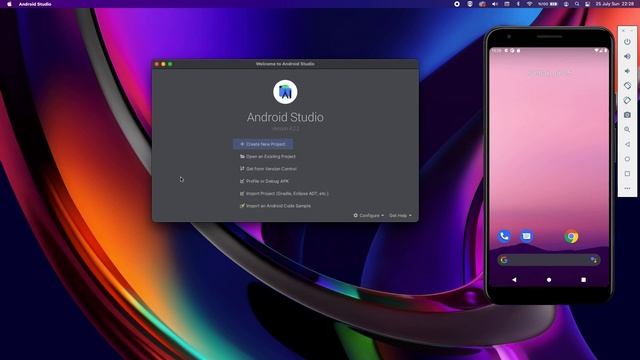Click Wi-Fi icon in menu bar
This screenshot has height=360, width=640.
click(x=529, y=4)
